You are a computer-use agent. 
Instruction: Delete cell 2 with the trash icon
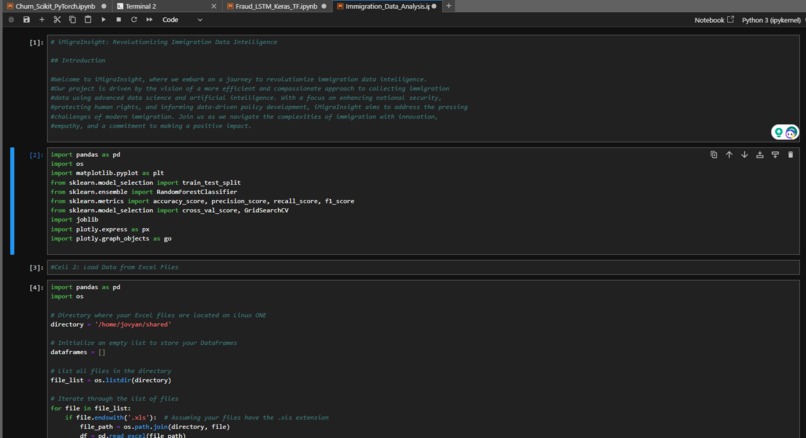pos(791,155)
